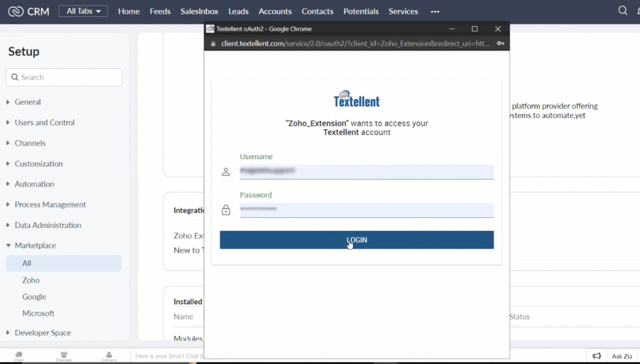Viewport: 640px width, 364px height.
Task: Open Contacts icon in bottom bar
Action: (x=109, y=357)
